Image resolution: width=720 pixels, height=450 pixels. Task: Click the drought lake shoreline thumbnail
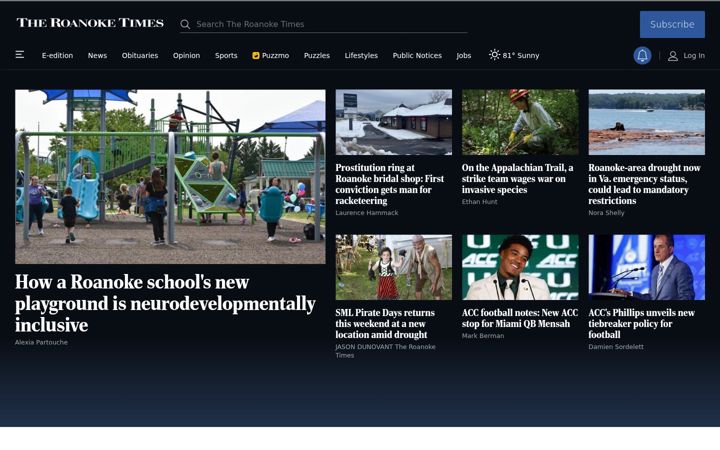pos(647,122)
